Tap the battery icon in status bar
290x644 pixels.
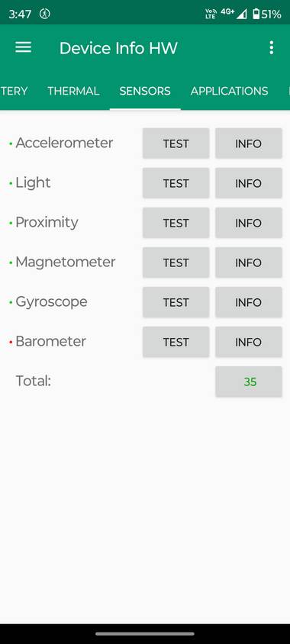click(x=256, y=14)
